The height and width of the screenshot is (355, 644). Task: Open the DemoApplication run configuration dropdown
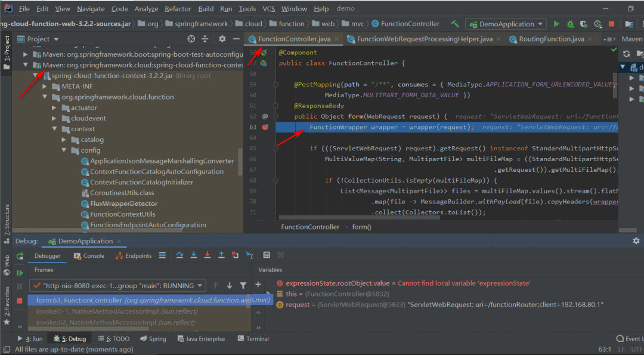[x=506, y=24]
